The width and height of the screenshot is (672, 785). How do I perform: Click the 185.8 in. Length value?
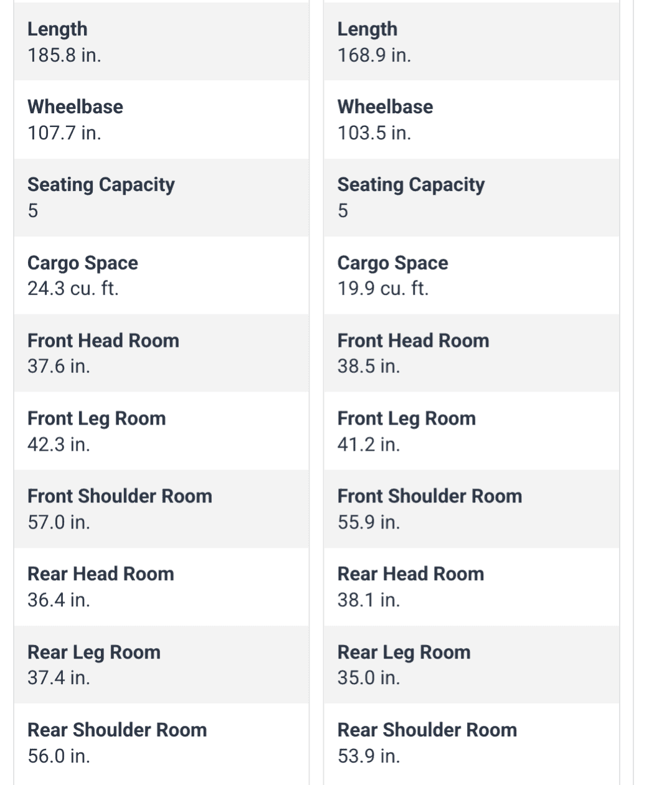click(x=64, y=55)
